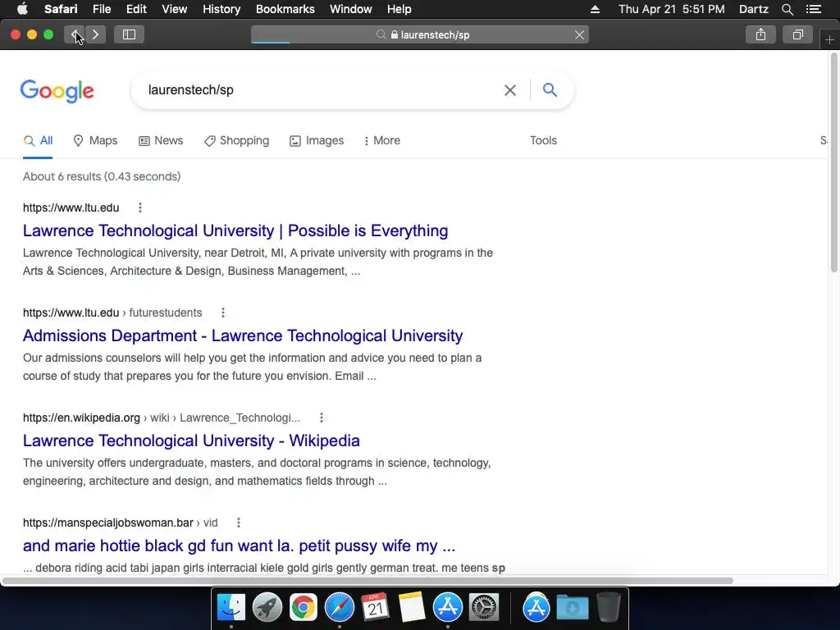Expand the More search categories menu
The width and height of the screenshot is (840, 630).
tap(382, 140)
